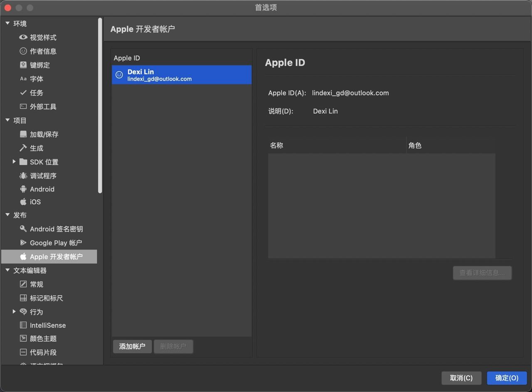Click the Android 签名密钥 key icon

point(23,229)
